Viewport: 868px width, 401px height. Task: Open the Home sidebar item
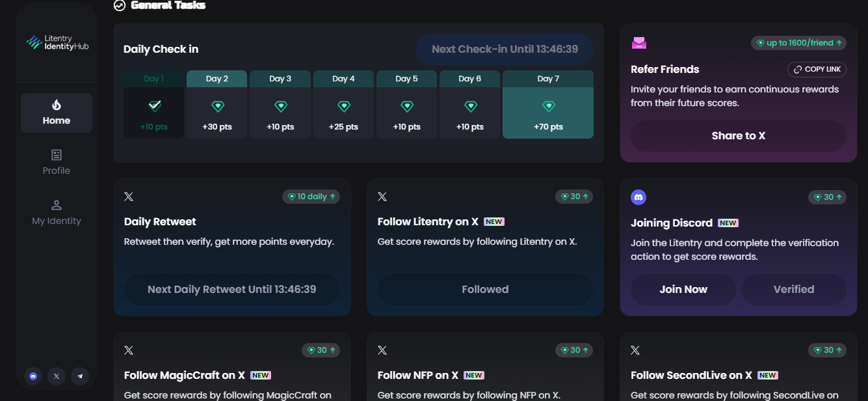click(x=57, y=113)
